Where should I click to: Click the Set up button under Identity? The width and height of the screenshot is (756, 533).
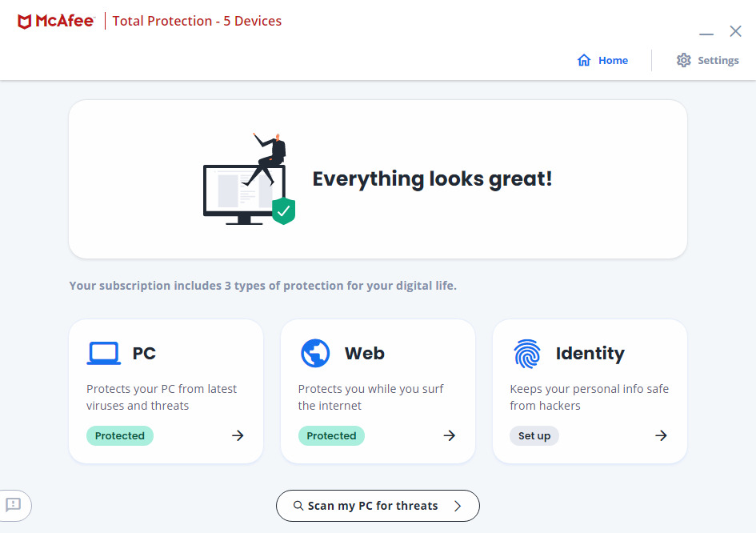click(534, 436)
